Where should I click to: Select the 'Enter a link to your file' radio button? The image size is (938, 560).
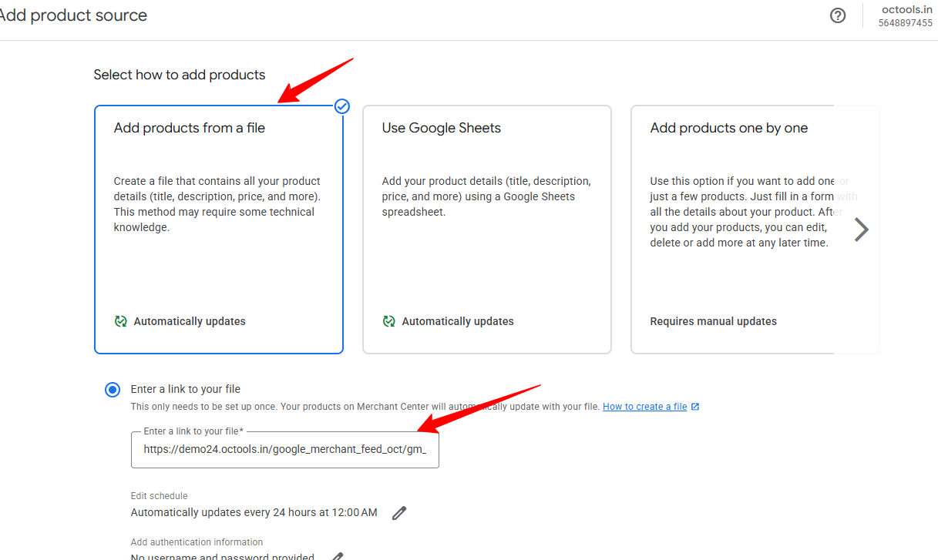[113, 390]
